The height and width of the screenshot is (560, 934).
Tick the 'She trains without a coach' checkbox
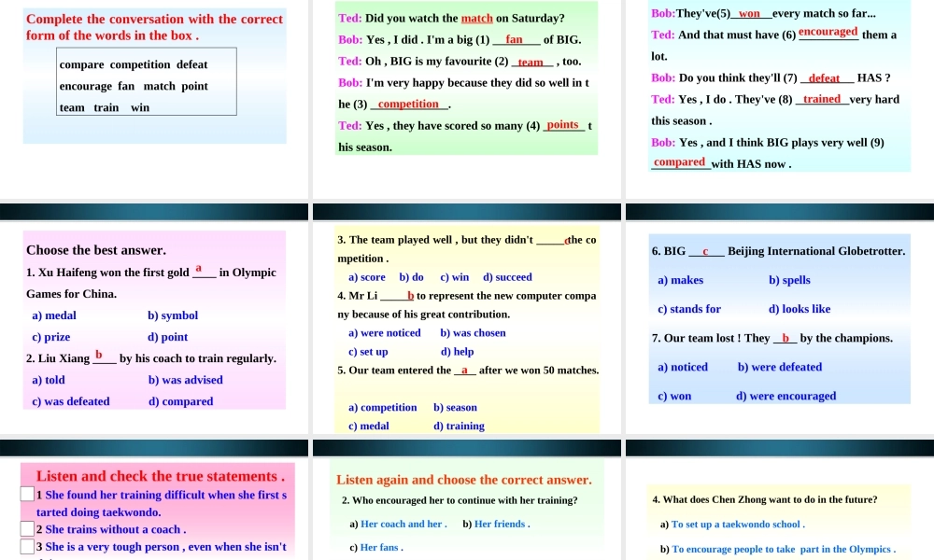27,529
